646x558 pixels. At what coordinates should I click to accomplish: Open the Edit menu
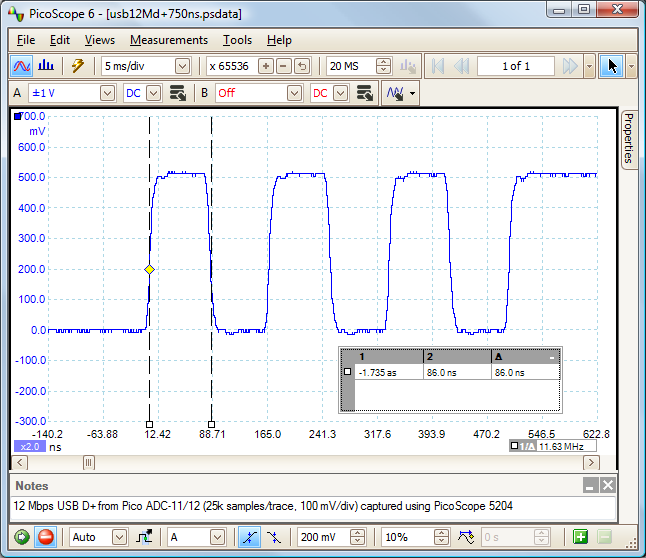60,40
